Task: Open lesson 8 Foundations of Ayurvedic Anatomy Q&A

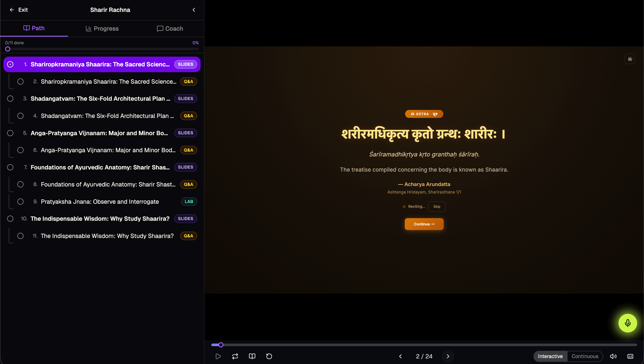Action: [x=107, y=184]
